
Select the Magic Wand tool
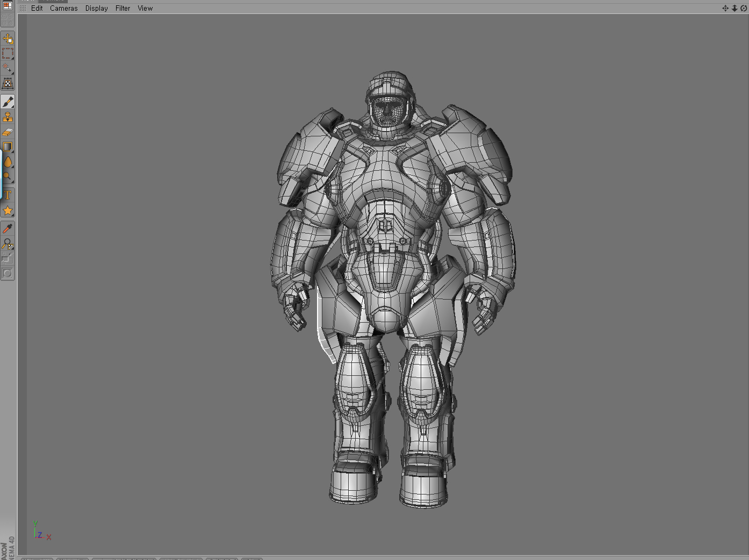pos(8,68)
